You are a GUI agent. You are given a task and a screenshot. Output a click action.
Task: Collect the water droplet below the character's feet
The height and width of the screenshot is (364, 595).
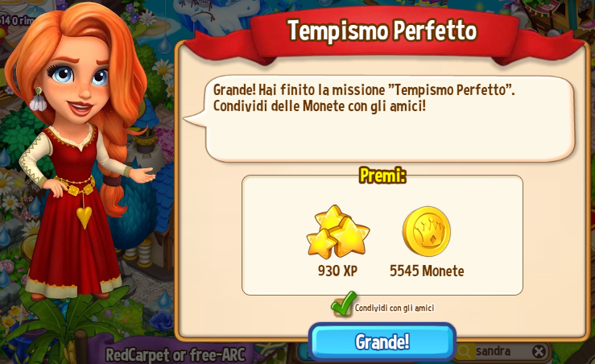(x=163, y=300)
